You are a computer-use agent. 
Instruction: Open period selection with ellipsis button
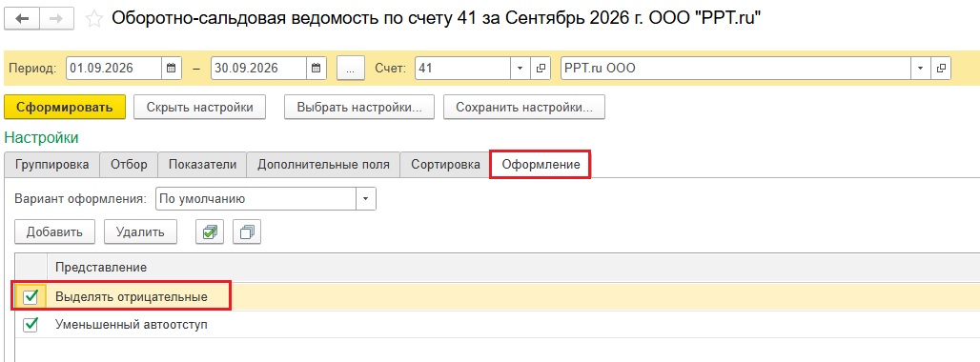coord(351,68)
